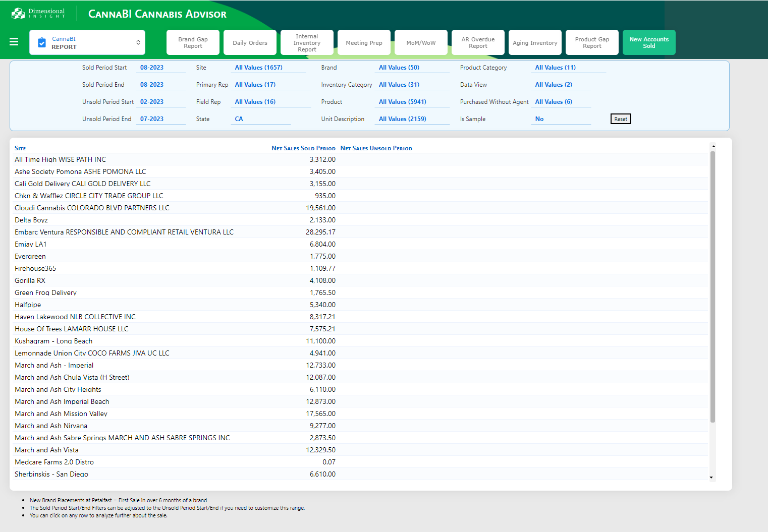
Task: Change the State filter CA value
Action: pos(261,119)
